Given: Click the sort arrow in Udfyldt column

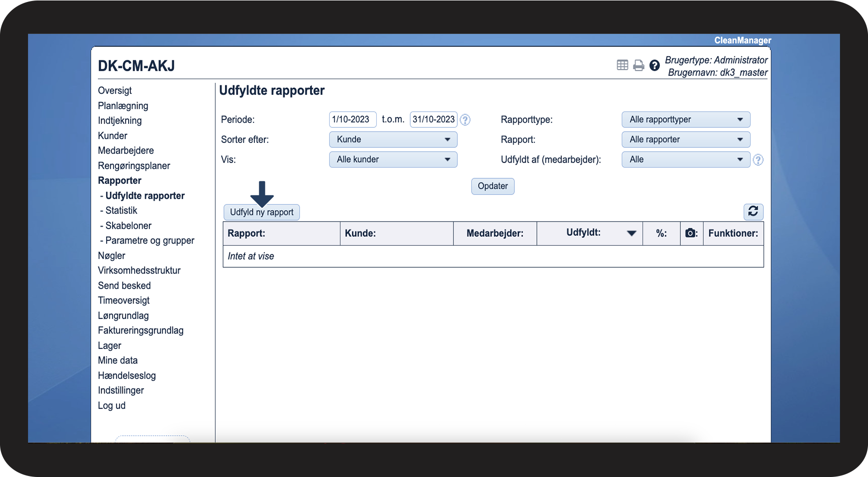Looking at the screenshot, I should coord(632,233).
